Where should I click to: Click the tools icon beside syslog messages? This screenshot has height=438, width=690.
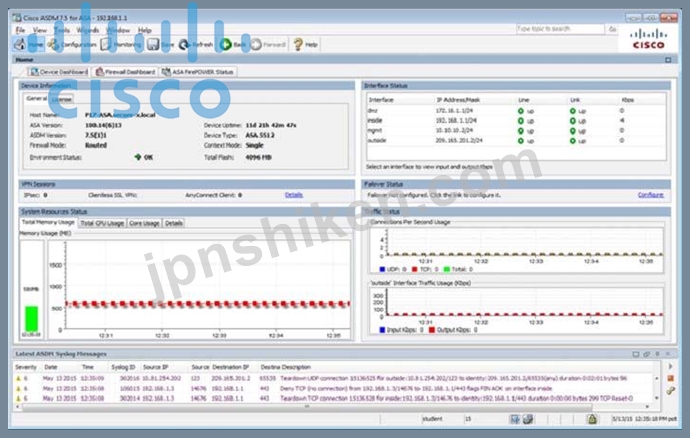pos(670,390)
